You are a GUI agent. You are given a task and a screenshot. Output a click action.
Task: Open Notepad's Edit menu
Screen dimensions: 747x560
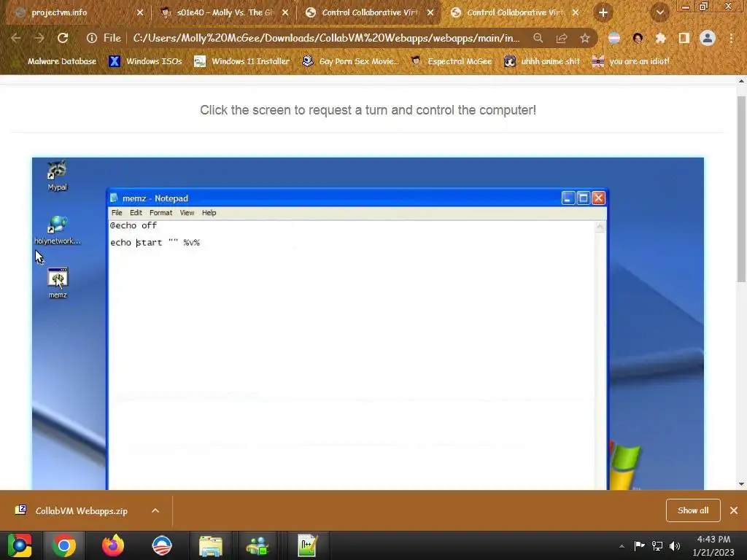tap(136, 213)
